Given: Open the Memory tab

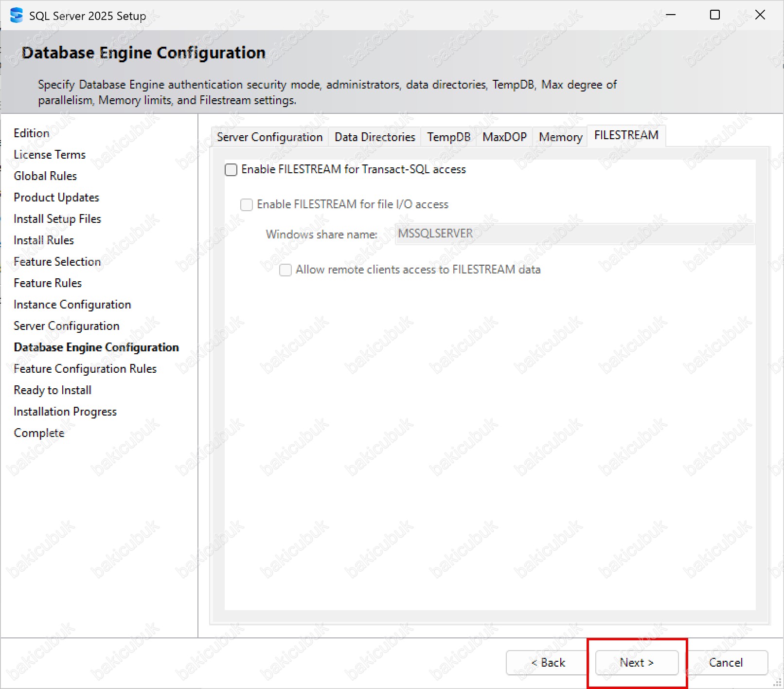Looking at the screenshot, I should 560,137.
